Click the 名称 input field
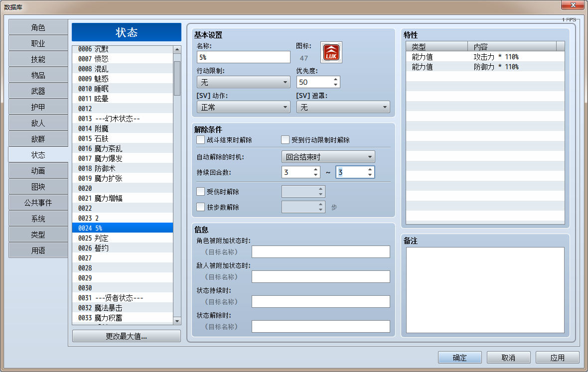The height and width of the screenshot is (372, 588). point(243,57)
